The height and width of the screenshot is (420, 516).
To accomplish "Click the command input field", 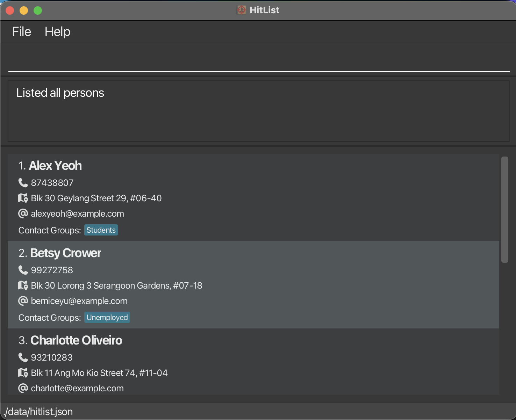I will point(258,59).
